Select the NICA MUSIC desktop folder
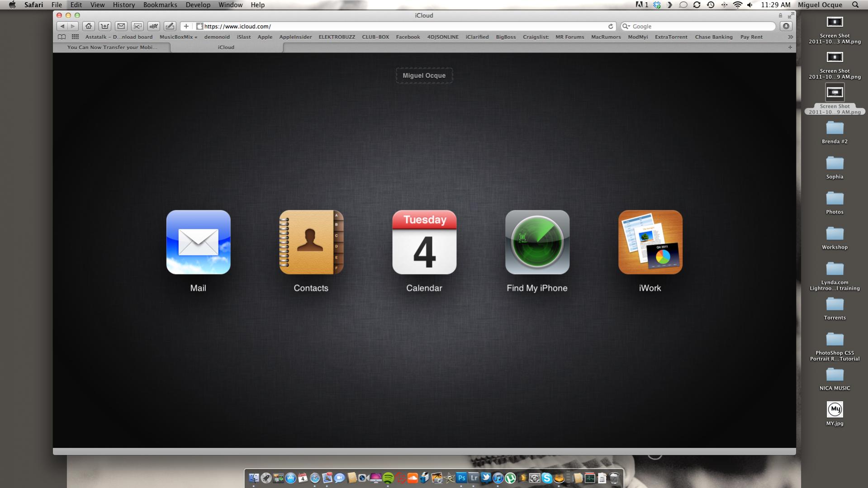This screenshot has height=488, width=868. [x=835, y=379]
